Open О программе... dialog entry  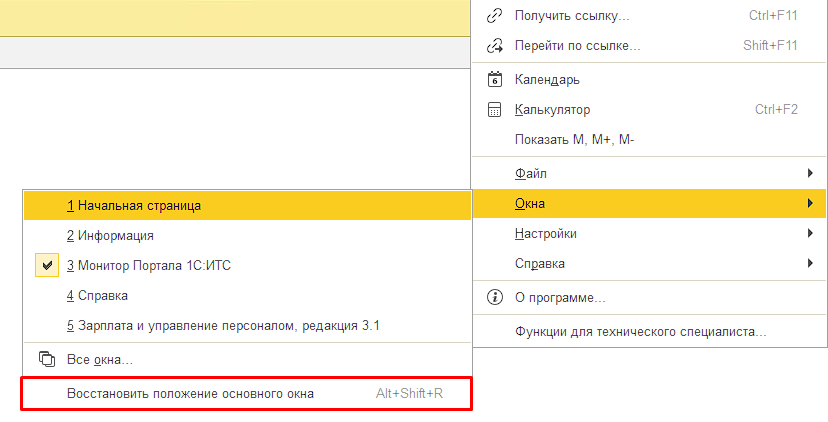(x=648, y=298)
